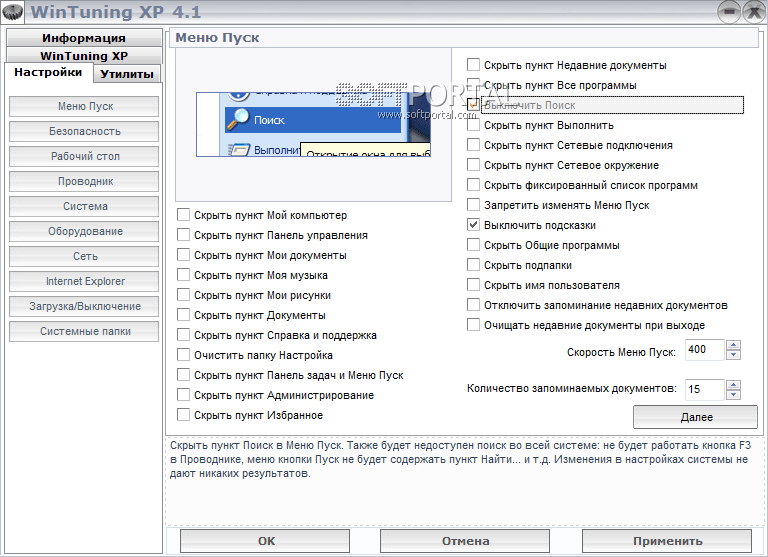Screen dimensions: 768x557
Task: Open Безопасность settings
Action: 84,131
